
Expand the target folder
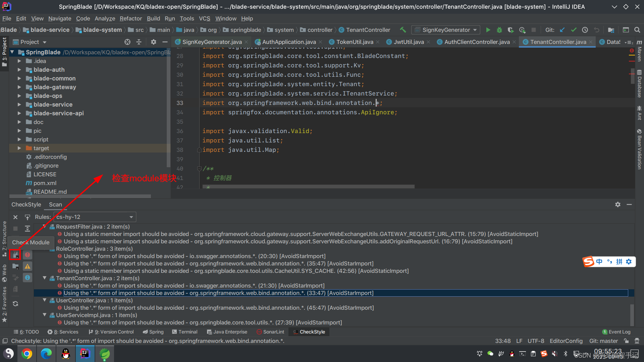click(19, 148)
